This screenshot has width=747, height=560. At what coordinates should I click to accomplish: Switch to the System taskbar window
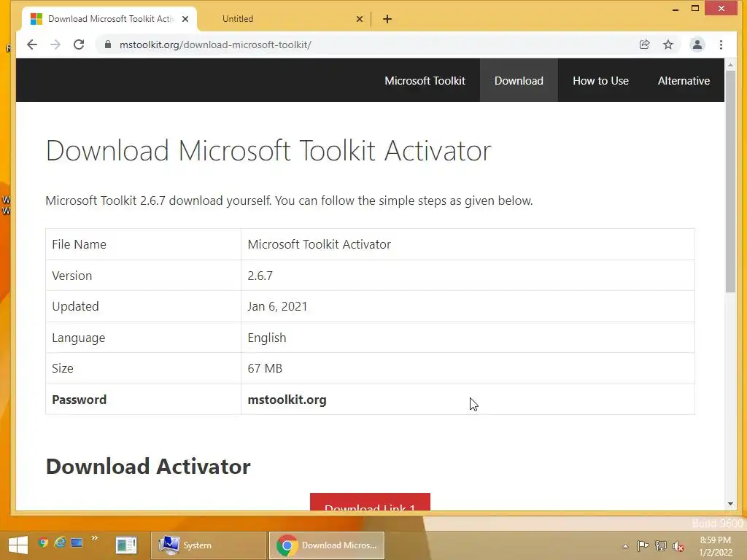[x=208, y=545]
